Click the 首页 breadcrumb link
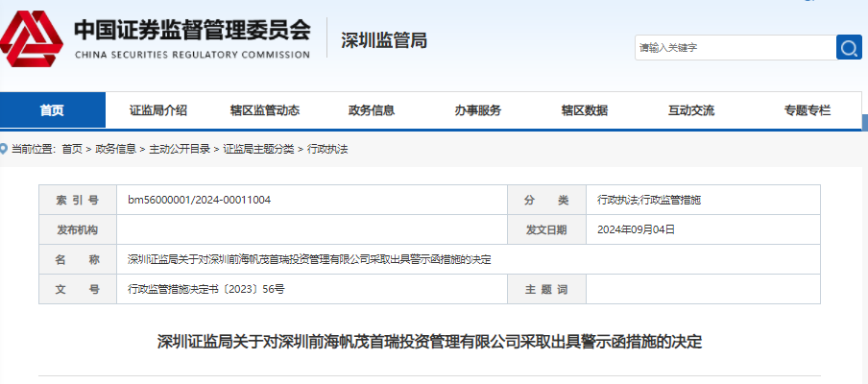Image resolution: width=868 pixels, height=384 pixels. (72, 149)
